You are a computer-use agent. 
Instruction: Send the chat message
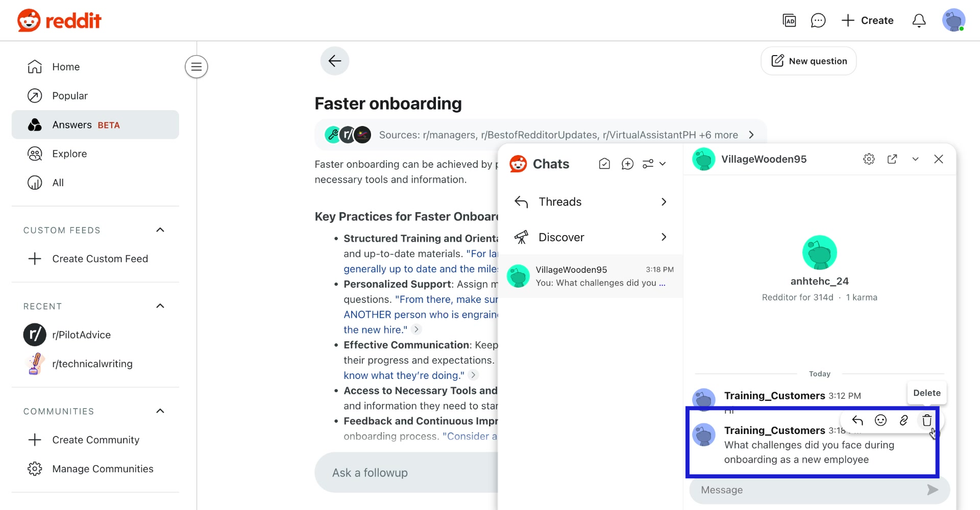pos(933,490)
